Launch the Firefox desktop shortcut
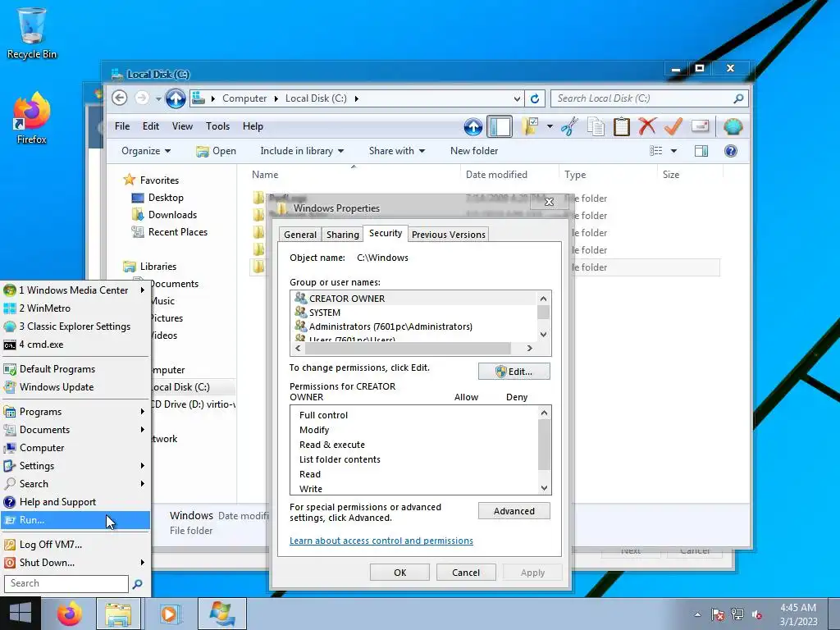The width and height of the screenshot is (840, 630). 32,118
